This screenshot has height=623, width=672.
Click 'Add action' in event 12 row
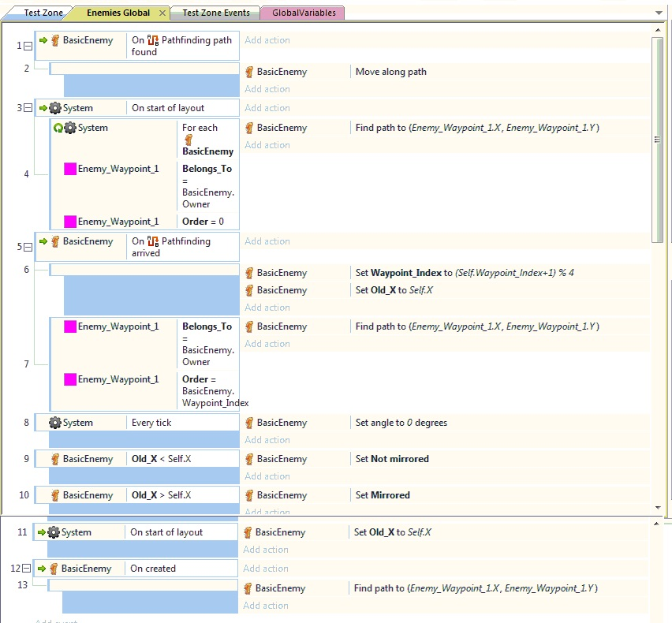click(265, 569)
